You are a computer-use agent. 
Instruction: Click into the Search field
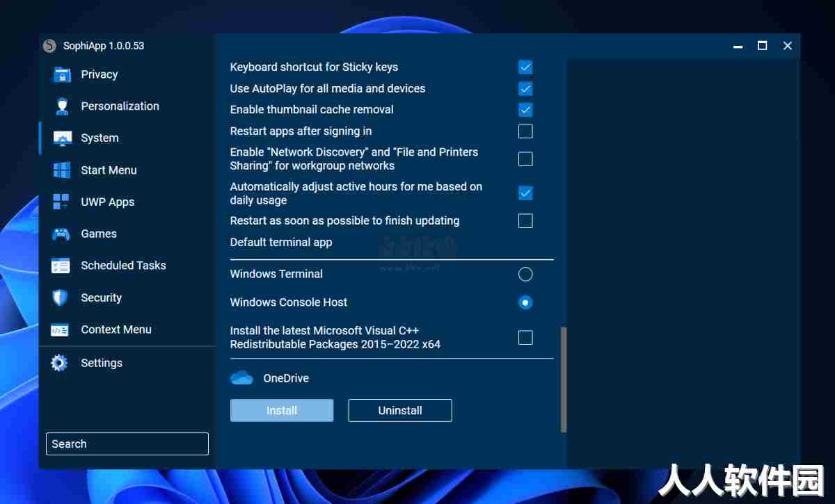[x=127, y=444]
